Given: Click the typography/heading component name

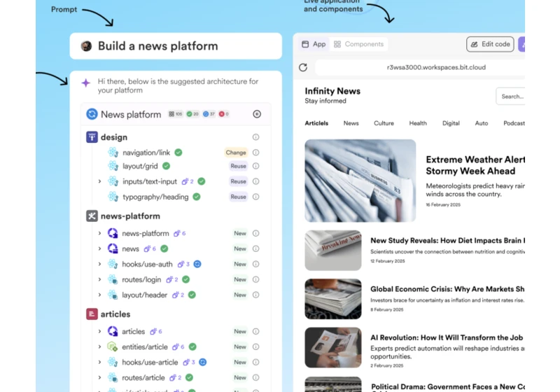Looking at the screenshot, I should click(155, 197).
